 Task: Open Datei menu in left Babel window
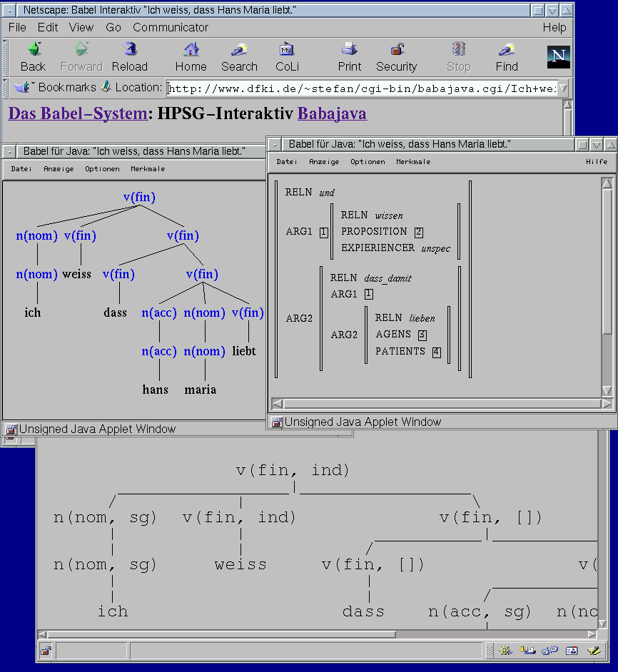pyautogui.click(x=21, y=169)
